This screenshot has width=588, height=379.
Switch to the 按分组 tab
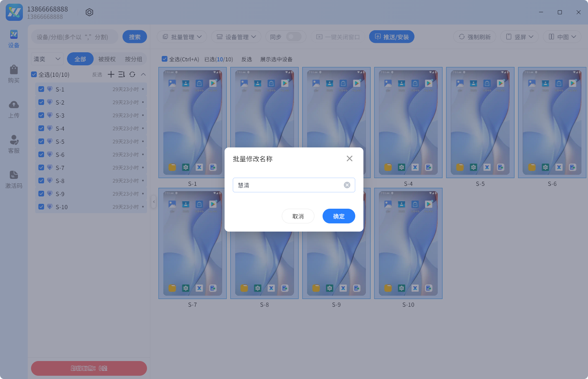pos(134,59)
